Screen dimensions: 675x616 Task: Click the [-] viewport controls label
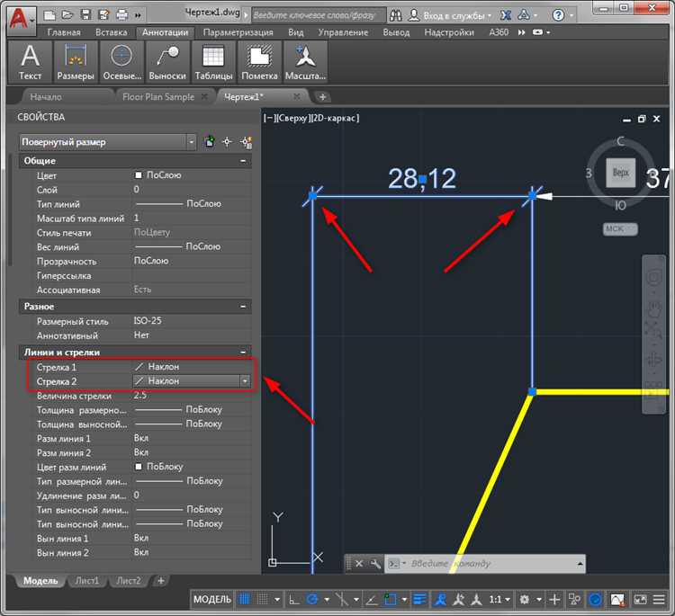[268, 119]
